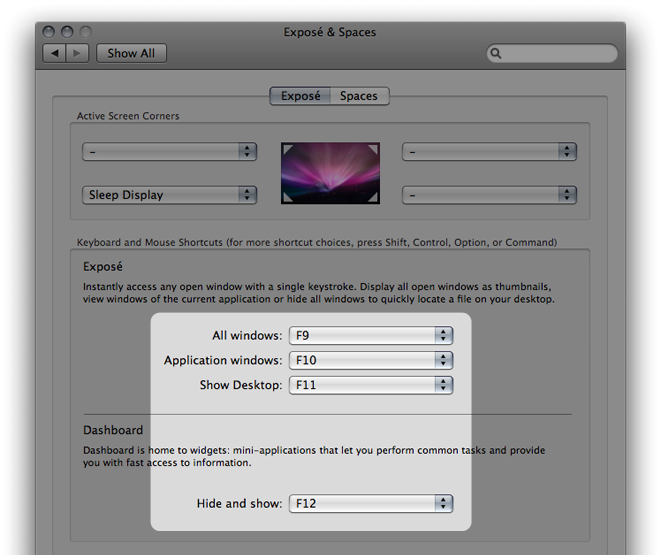This screenshot has width=661, height=555.
Task: Click the System Preferences search field
Action: click(x=552, y=53)
